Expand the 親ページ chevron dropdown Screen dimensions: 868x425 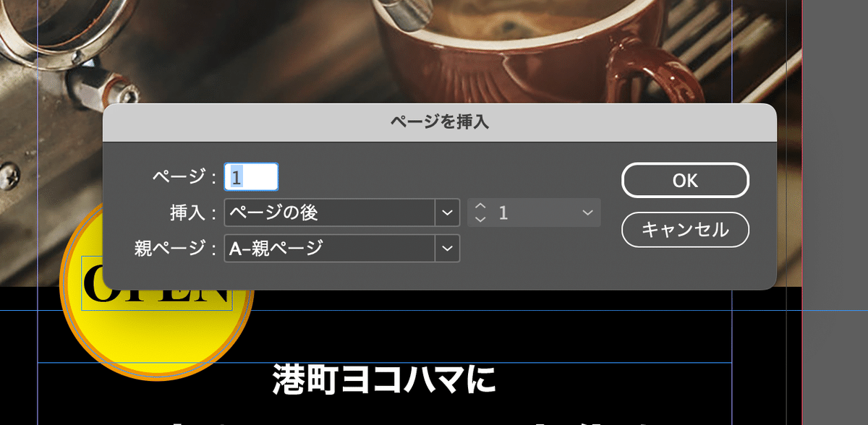tap(448, 249)
